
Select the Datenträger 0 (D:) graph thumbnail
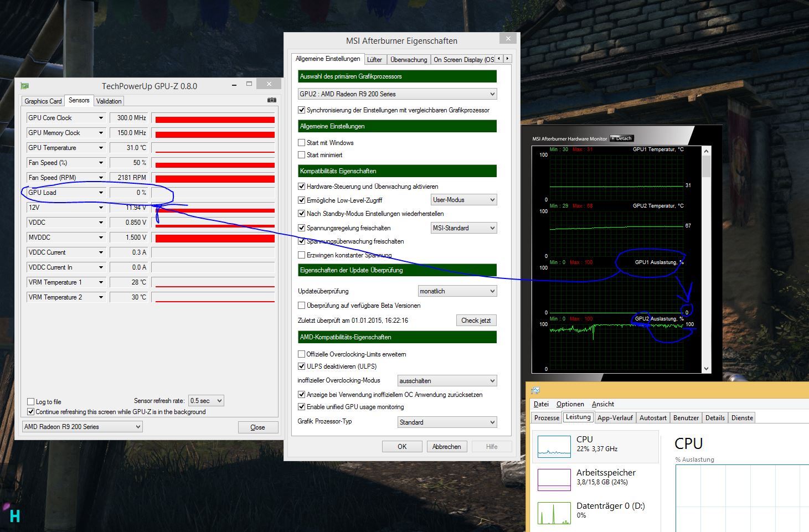(x=554, y=513)
